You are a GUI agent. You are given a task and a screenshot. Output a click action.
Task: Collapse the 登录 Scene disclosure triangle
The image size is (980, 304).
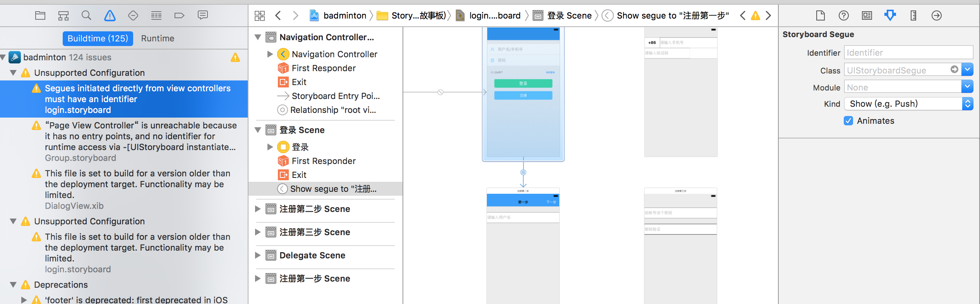258,130
